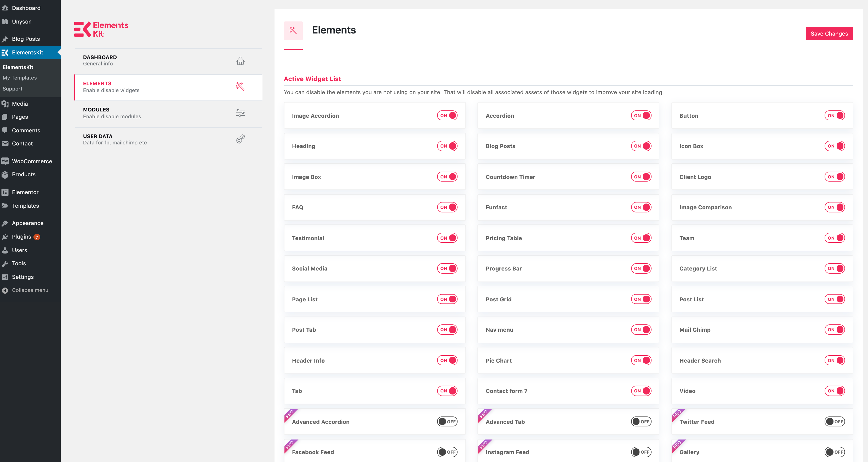Click the sliders icon beside Modules
Viewport: 868px width, 462px height.
tap(240, 113)
